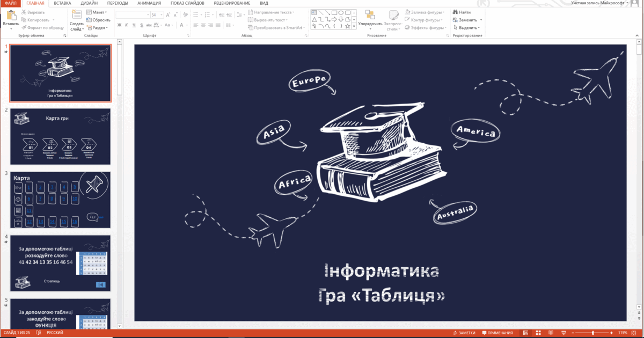Toggle underline (Ч) formatting
This screenshot has height=338, width=644.
[x=134, y=25]
